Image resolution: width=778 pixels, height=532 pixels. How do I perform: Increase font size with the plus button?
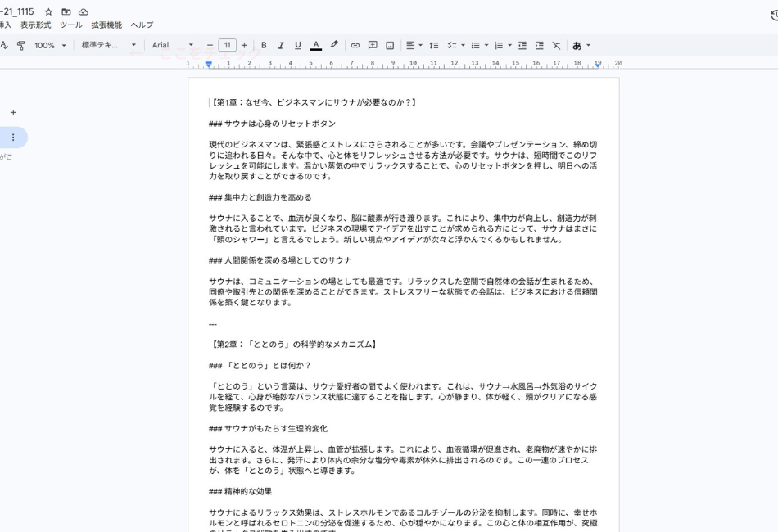tap(243, 46)
